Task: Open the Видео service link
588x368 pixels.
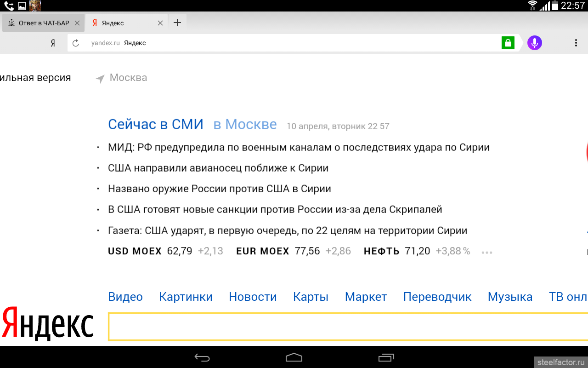Action: pos(125,297)
